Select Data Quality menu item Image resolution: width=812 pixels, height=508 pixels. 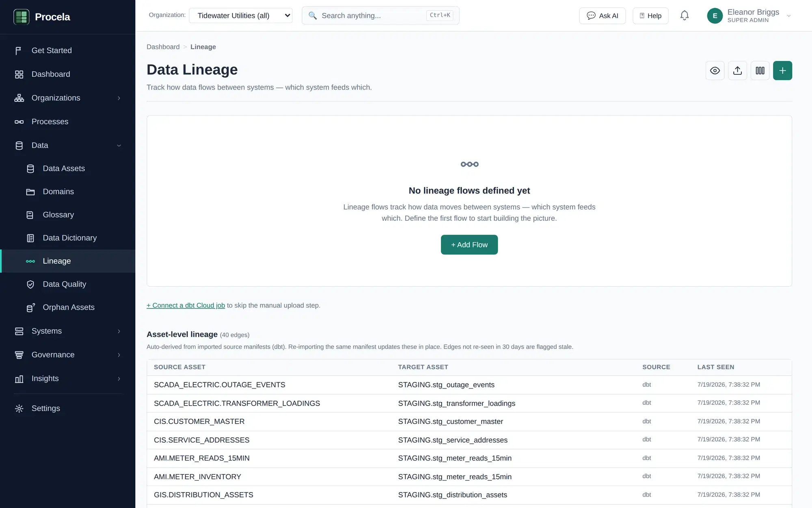pyautogui.click(x=68, y=284)
